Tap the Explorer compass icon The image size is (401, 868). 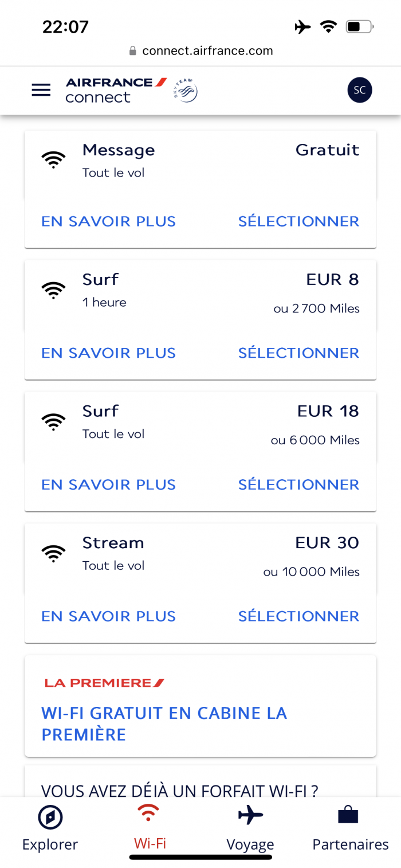tap(50, 818)
